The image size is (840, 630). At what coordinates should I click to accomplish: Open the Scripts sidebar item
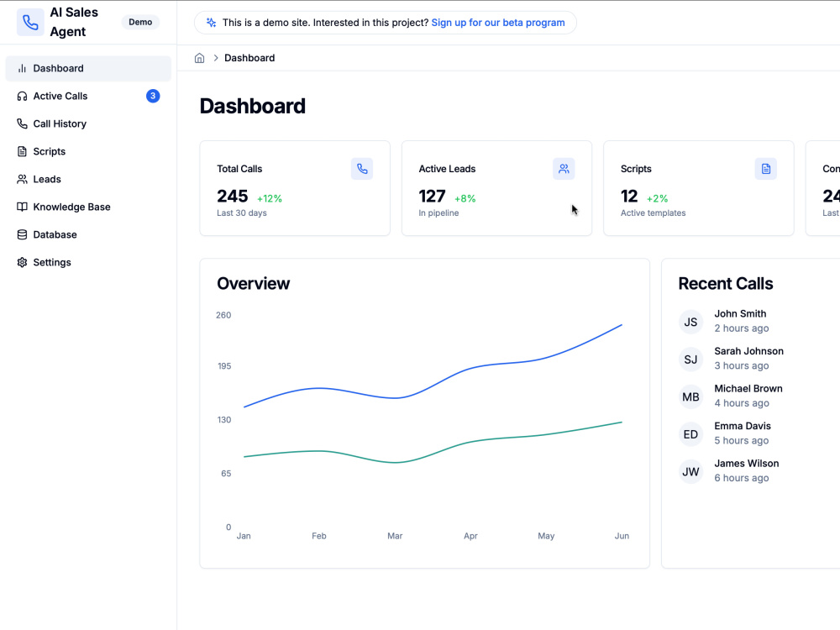[88, 151]
